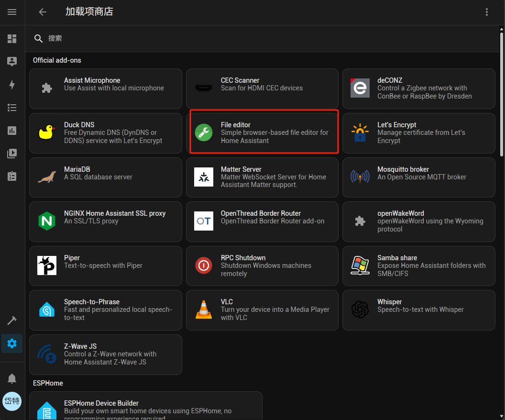Viewport: 505px width, 420px height.
Task: Open the Samba share add-on
Action: (x=418, y=265)
